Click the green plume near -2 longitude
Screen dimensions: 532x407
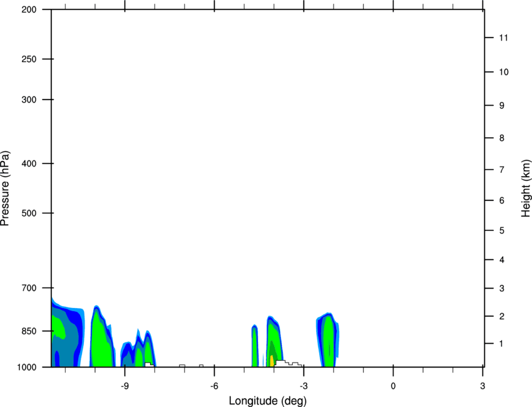coord(328,341)
